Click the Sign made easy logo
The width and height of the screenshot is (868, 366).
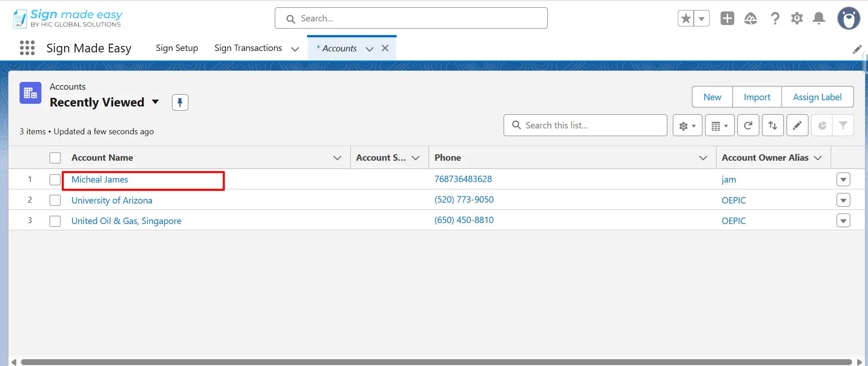point(67,18)
